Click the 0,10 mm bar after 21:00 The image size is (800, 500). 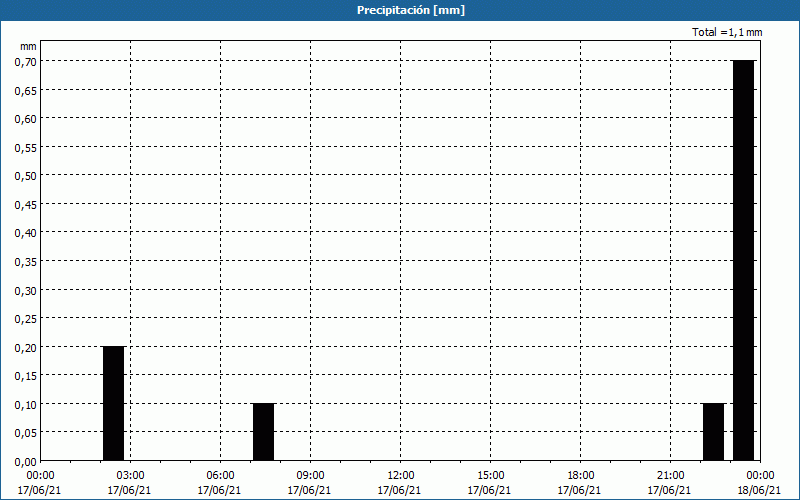[713, 432]
